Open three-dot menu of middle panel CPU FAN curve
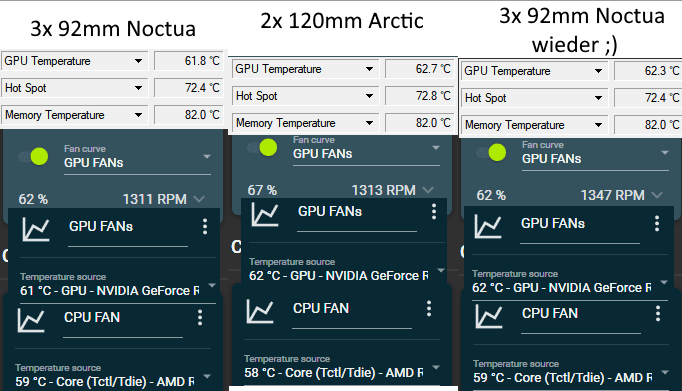 tap(429, 308)
